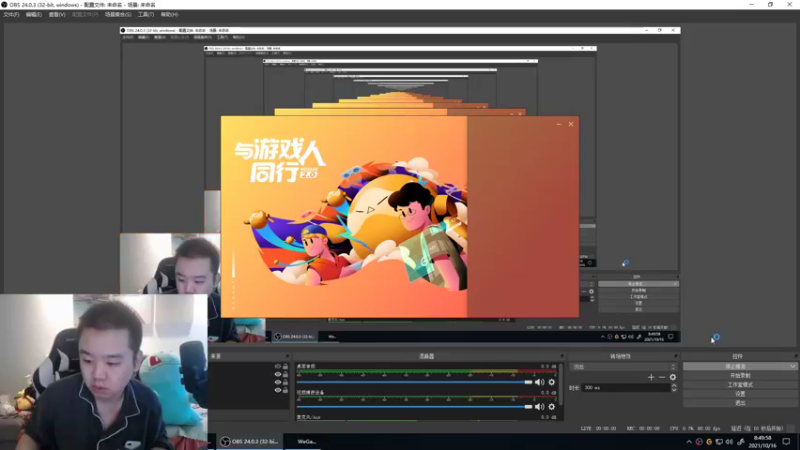Click the CPU usage and fps status text
Image resolution: width=800 pixels, height=450 pixels.
pyautogui.click(x=695, y=429)
